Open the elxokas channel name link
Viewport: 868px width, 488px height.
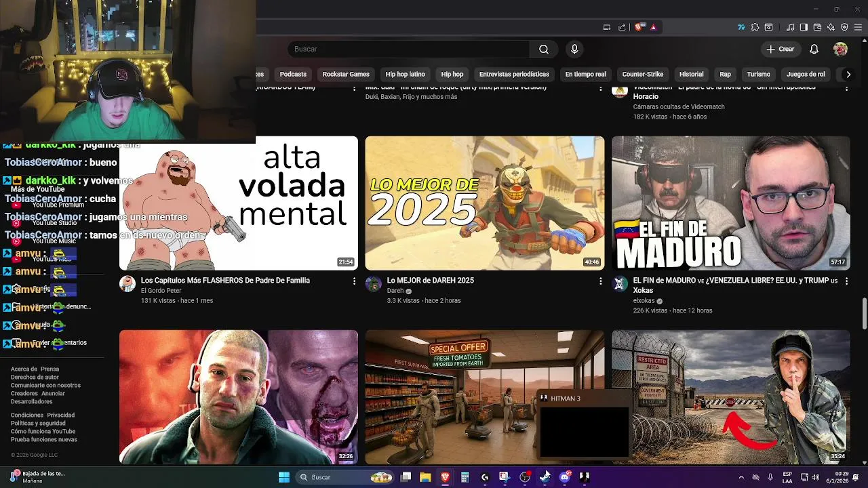[644, 301]
